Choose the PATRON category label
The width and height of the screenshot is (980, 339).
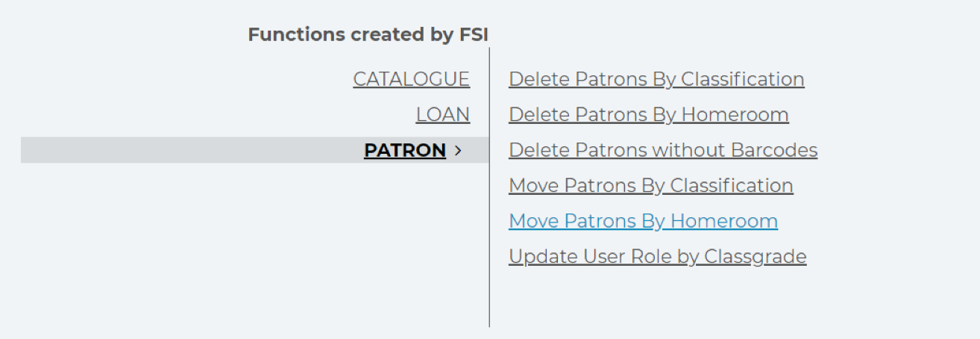pyautogui.click(x=405, y=150)
